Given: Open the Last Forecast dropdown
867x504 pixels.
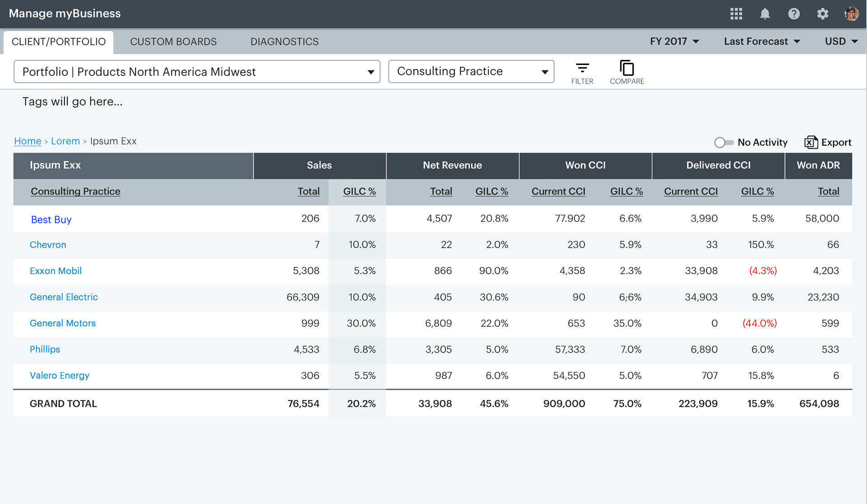Looking at the screenshot, I should [x=762, y=42].
